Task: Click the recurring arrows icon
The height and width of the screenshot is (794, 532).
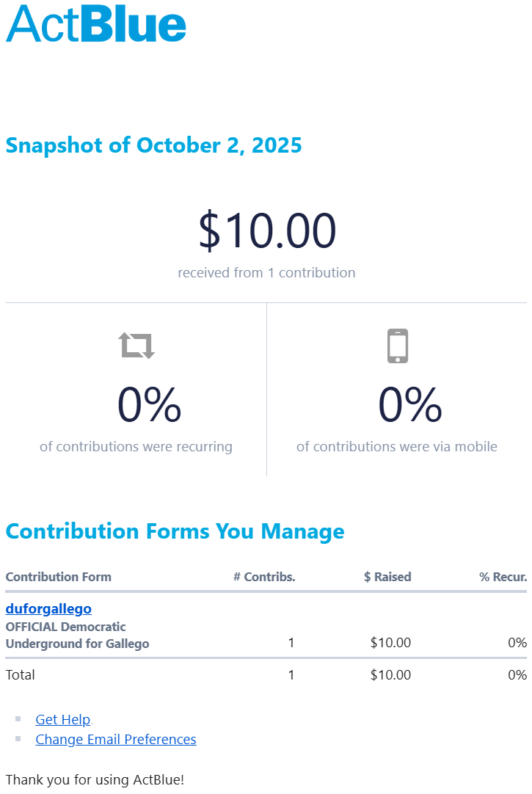Action: 137,345
